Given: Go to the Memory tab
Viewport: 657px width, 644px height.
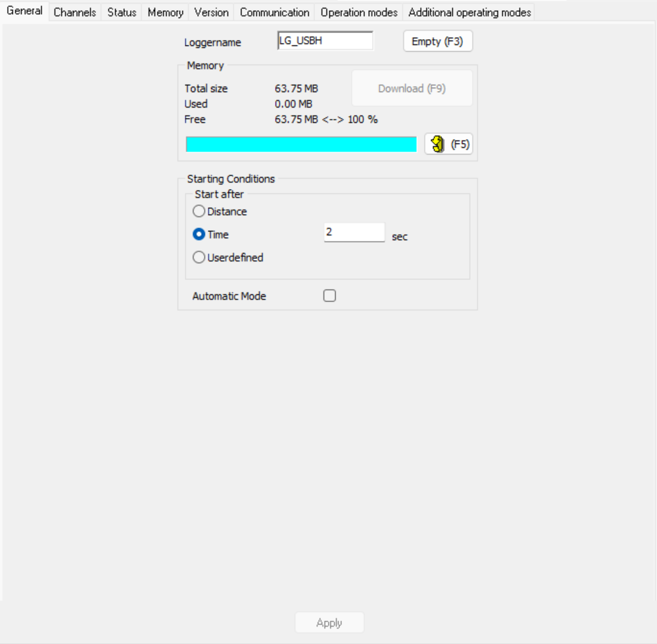Looking at the screenshot, I should click(165, 12).
